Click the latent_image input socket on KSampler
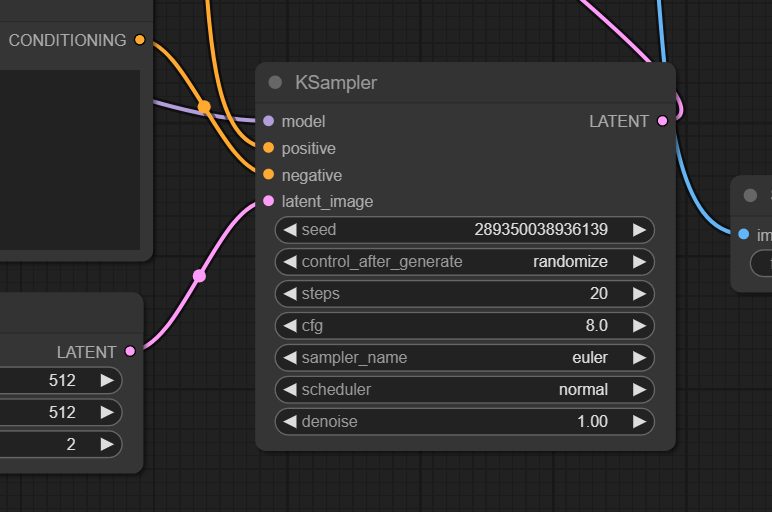 268,201
